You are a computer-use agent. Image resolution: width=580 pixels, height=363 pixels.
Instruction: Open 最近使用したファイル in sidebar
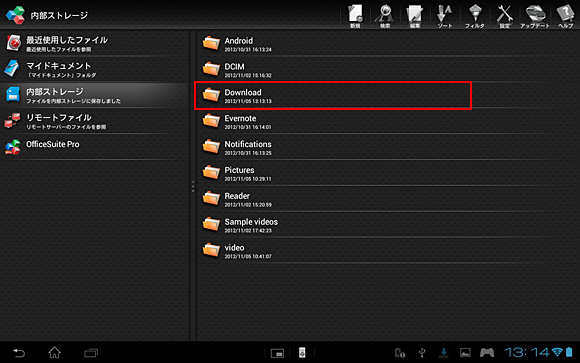tap(95, 43)
